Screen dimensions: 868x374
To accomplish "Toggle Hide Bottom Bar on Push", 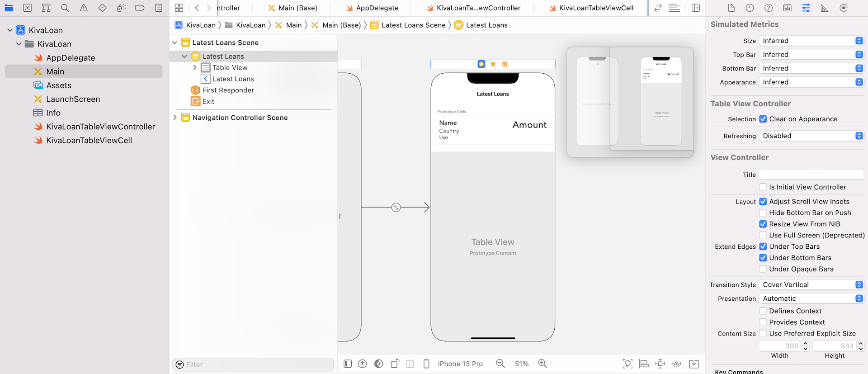I will click(x=763, y=213).
